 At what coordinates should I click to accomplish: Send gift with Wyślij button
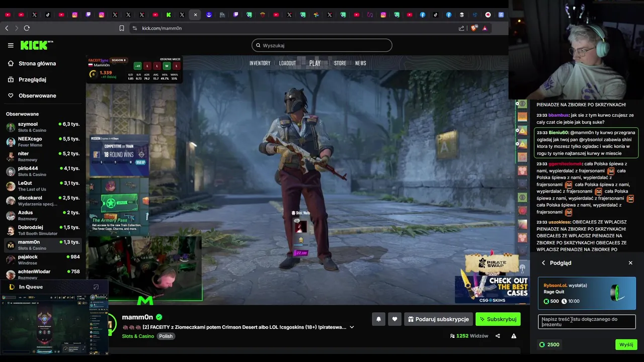coord(626,344)
